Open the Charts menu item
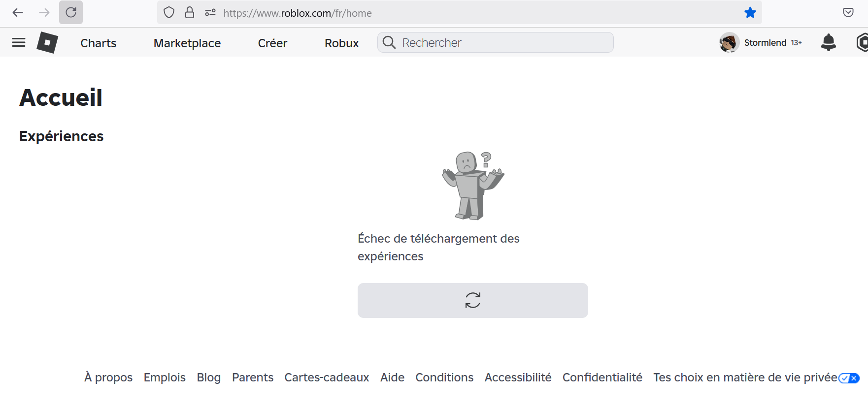This screenshot has height=408, width=868. (x=99, y=43)
